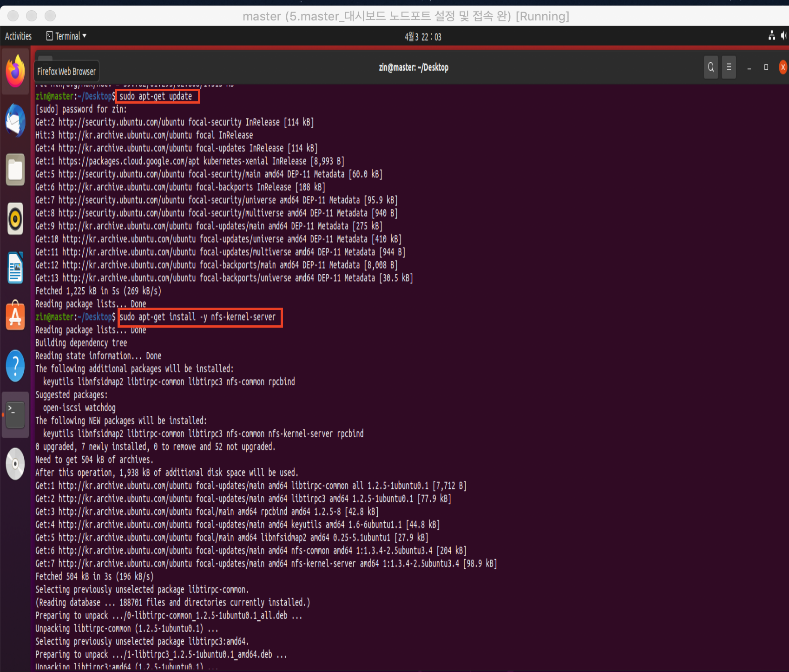Maximize the terminal window
Viewport: 789px width, 672px height.
point(766,67)
